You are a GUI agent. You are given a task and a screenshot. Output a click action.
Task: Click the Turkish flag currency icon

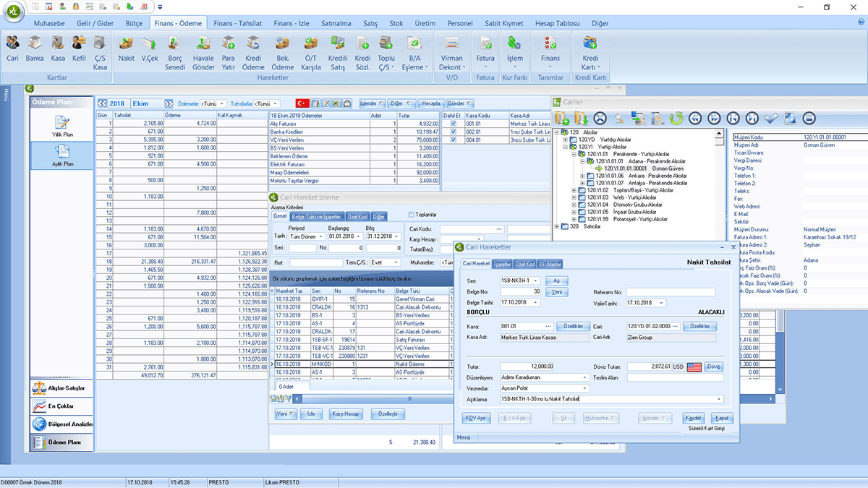302,103
